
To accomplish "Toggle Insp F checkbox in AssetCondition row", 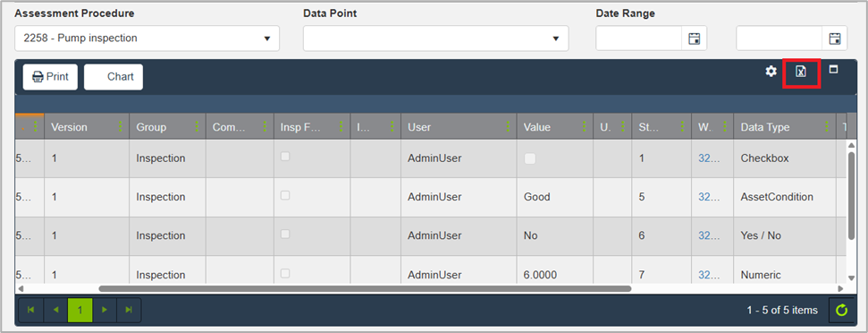I will pos(285,195).
